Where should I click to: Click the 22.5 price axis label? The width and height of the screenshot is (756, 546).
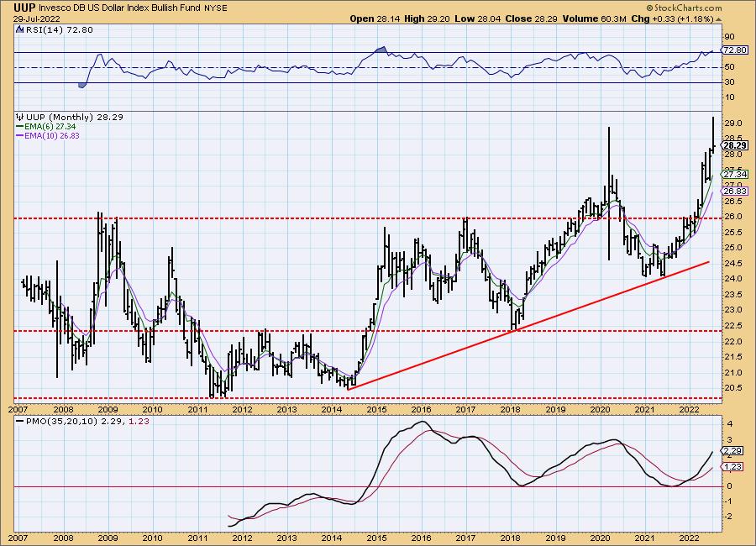tap(732, 326)
